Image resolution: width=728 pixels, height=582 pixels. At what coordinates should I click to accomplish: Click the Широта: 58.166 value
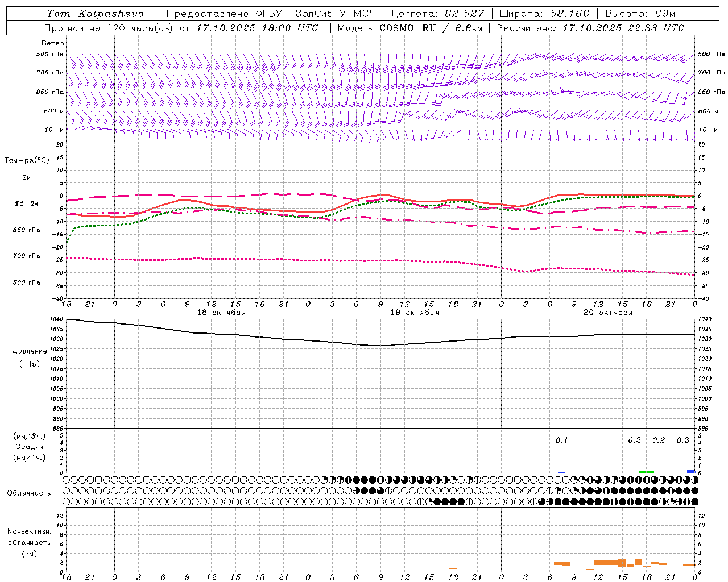(x=544, y=14)
